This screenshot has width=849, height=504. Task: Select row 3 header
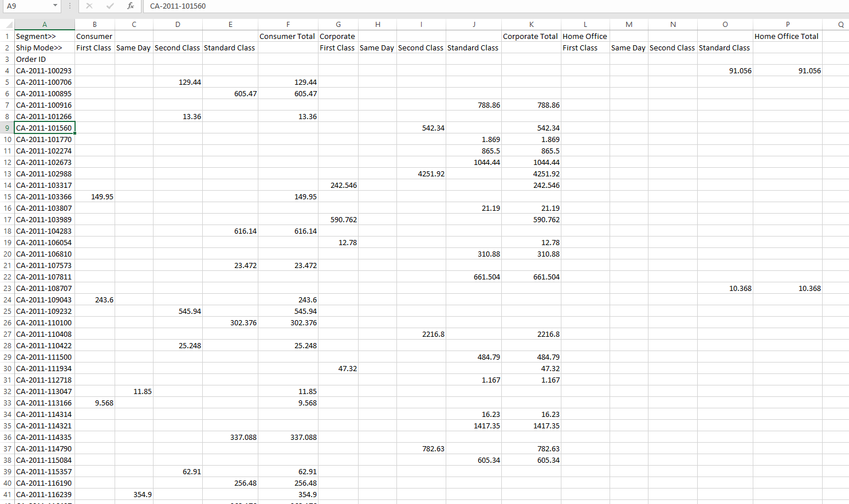pyautogui.click(x=7, y=60)
